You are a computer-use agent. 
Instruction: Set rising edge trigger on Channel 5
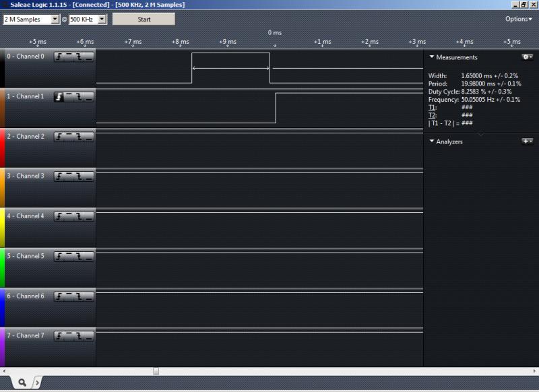[x=59, y=256]
